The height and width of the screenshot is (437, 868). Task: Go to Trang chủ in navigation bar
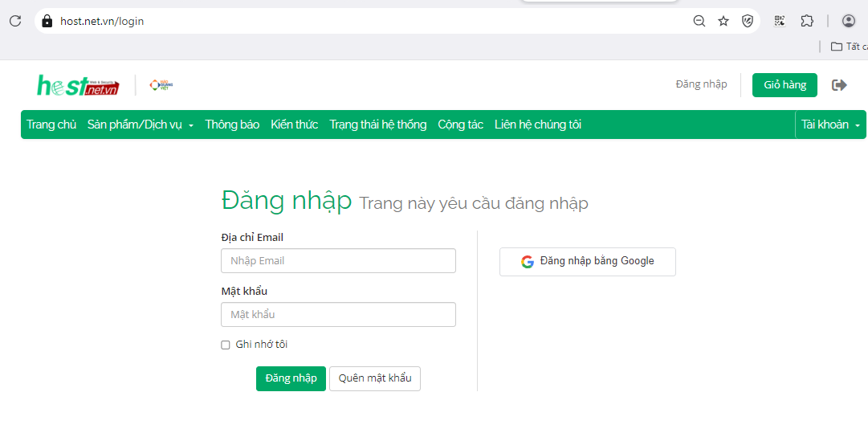point(51,125)
